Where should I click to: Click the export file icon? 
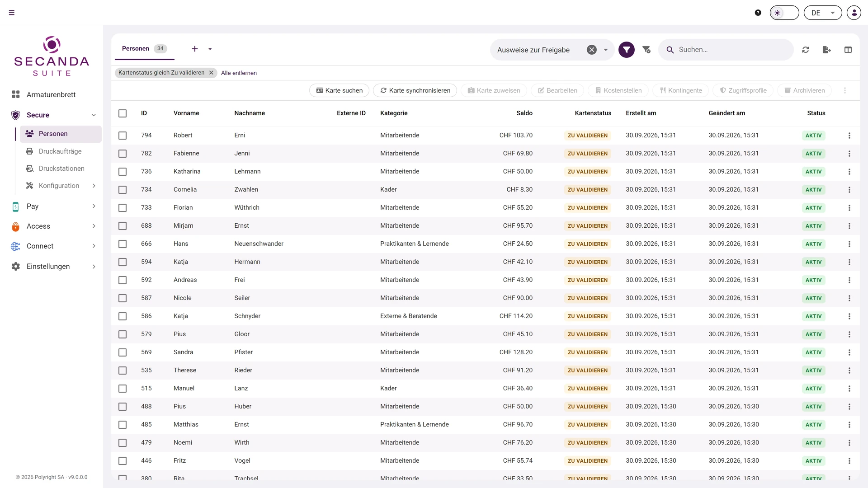click(x=827, y=50)
